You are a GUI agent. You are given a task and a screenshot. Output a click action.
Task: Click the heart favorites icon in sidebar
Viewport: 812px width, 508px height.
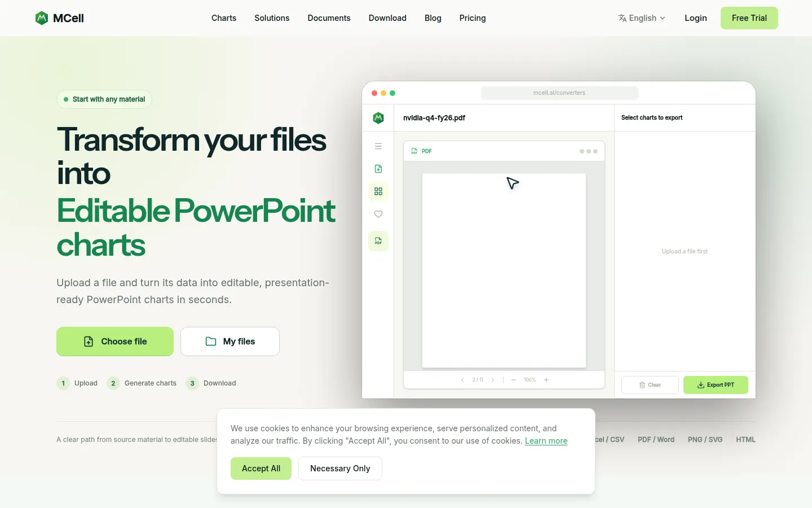(378, 214)
